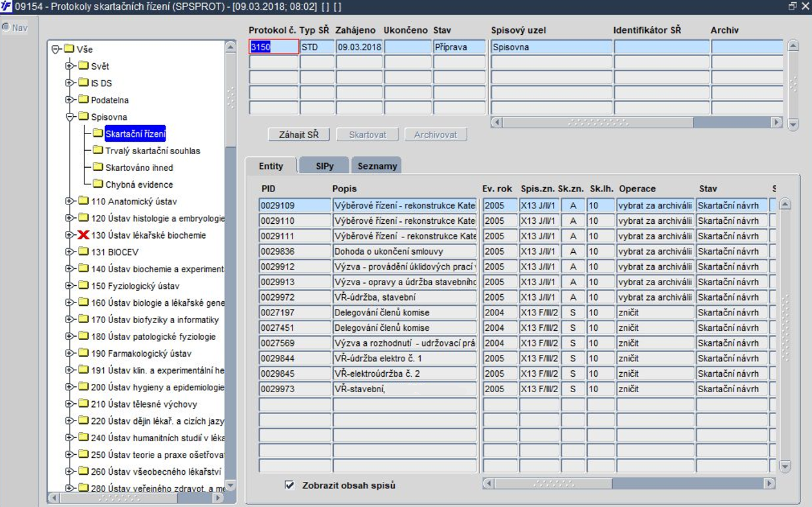Switch to the SIPy tab
The width and height of the screenshot is (812, 507).
coord(325,166)
